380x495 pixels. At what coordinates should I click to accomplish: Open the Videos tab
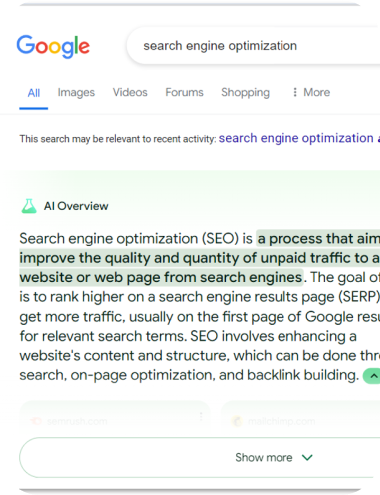click(130, 92)
